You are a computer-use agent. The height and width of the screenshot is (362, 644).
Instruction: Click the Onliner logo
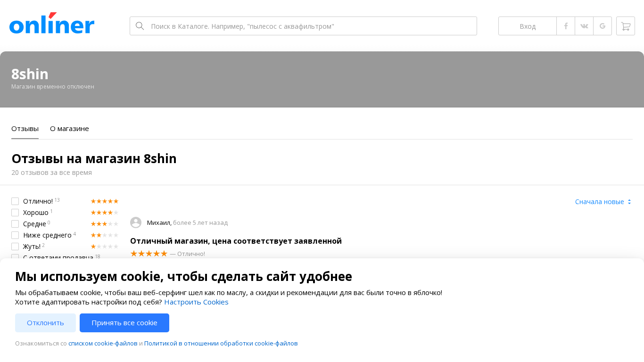[x=52, y=24]
